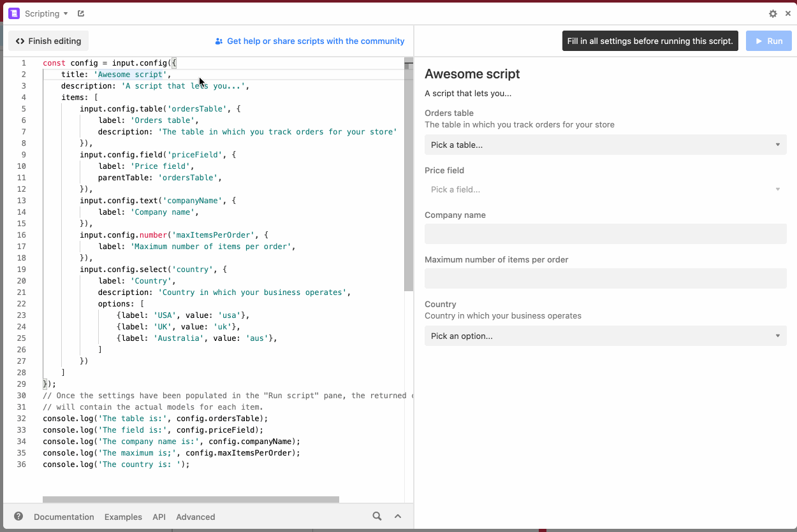Image resolution: width=797 pixels, height=532 pixels.
Task: Click the Run button
Action: click(768, 41)
